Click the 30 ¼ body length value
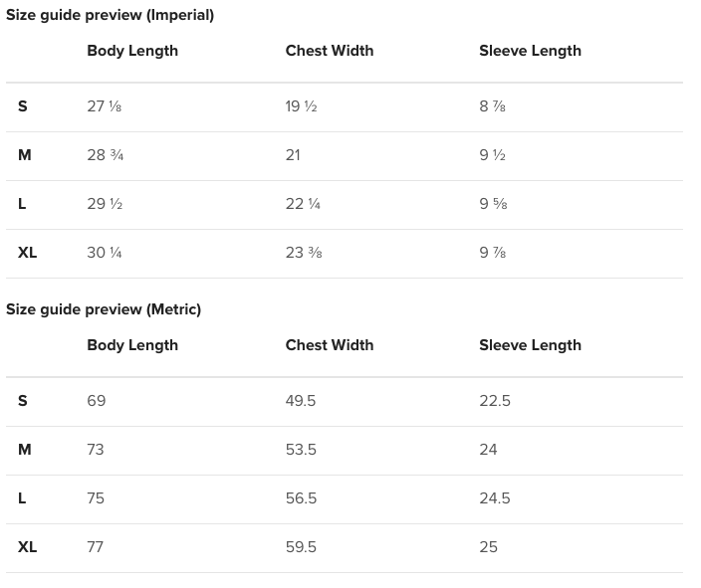Screen dimensions: 701x588 [x=105, y=253]
